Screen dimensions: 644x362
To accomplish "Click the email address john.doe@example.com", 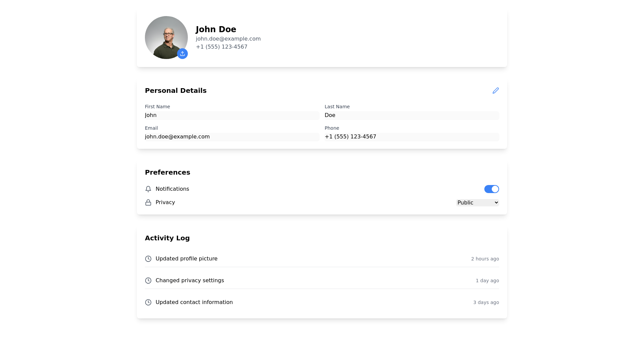I will point(228,39).
